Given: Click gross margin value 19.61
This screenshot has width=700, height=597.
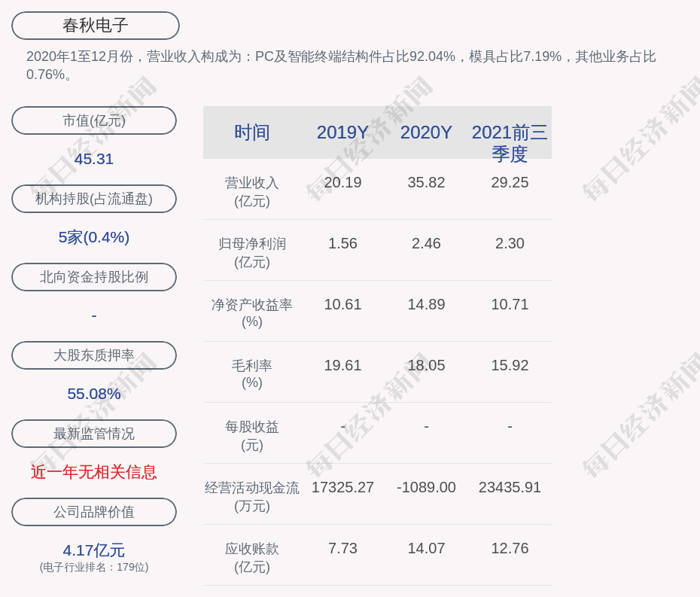Looking at the screenshot, I should tap(342, 365).
